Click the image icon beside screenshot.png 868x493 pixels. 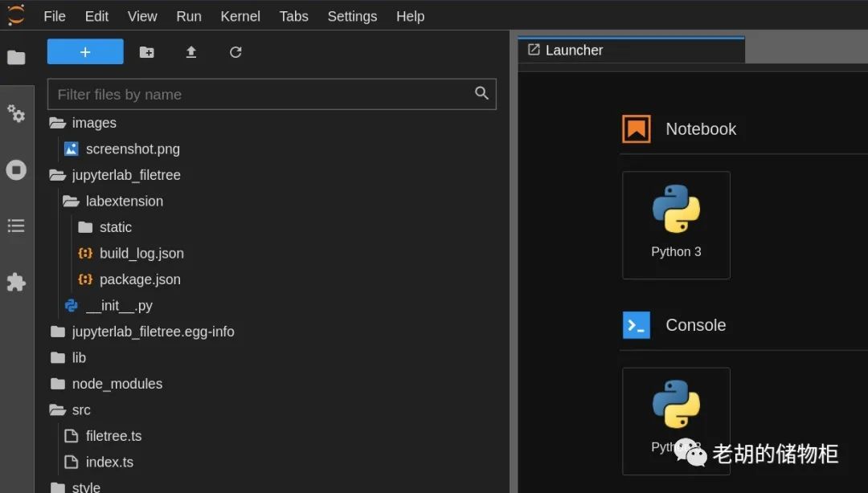click(x=72, y=149)
